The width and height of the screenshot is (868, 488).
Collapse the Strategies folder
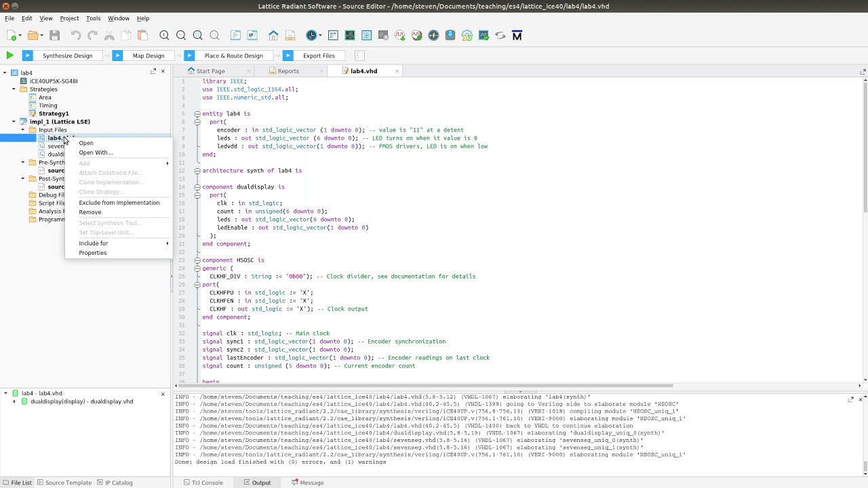pyautogui.click(x=14, y=89)
